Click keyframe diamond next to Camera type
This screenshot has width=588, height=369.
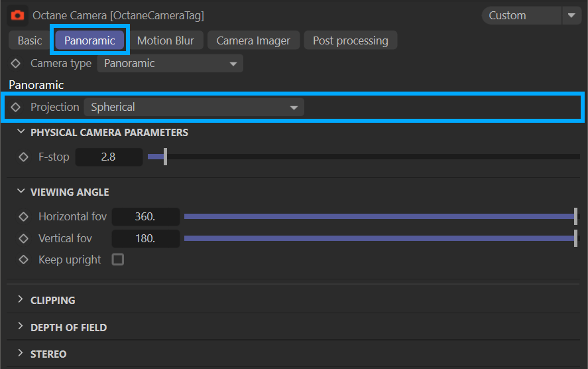[x=16, y=64]
